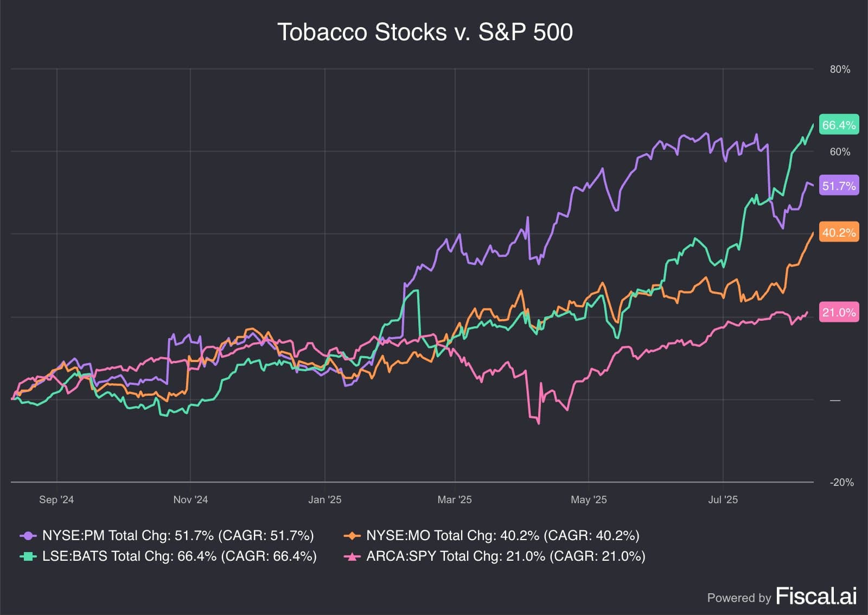Screen dimensions: 868x615
Task: Click the "Powered by" text
Action: 739,598
